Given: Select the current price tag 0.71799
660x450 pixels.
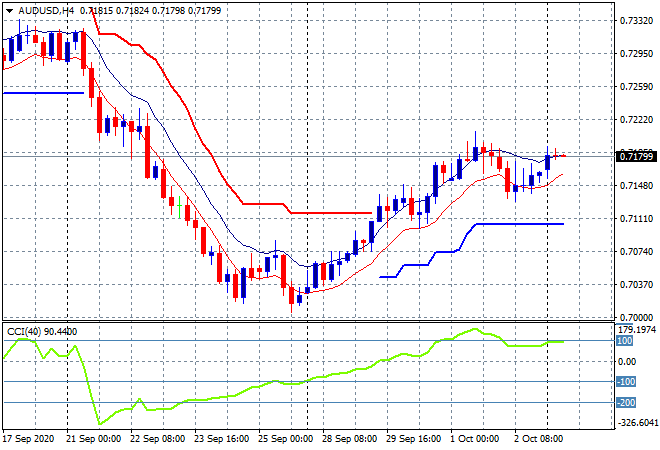Looking at the screenshot, I should 636,157.
